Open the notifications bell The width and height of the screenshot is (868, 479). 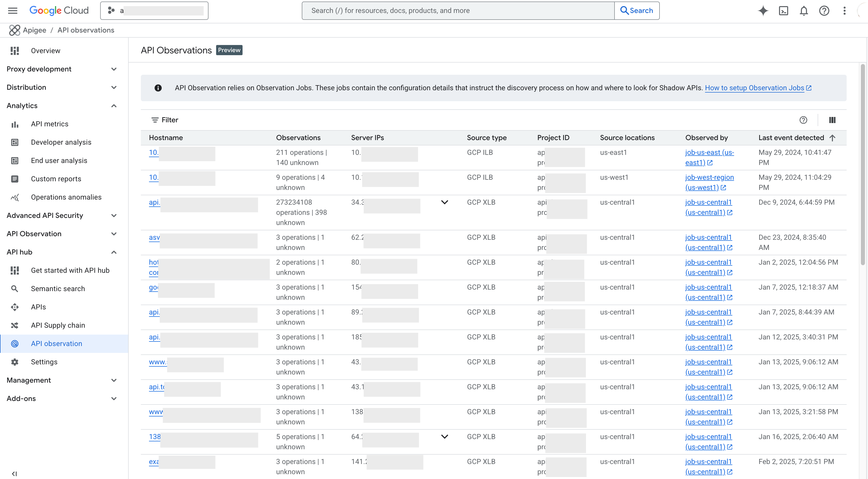pos(804,10)
